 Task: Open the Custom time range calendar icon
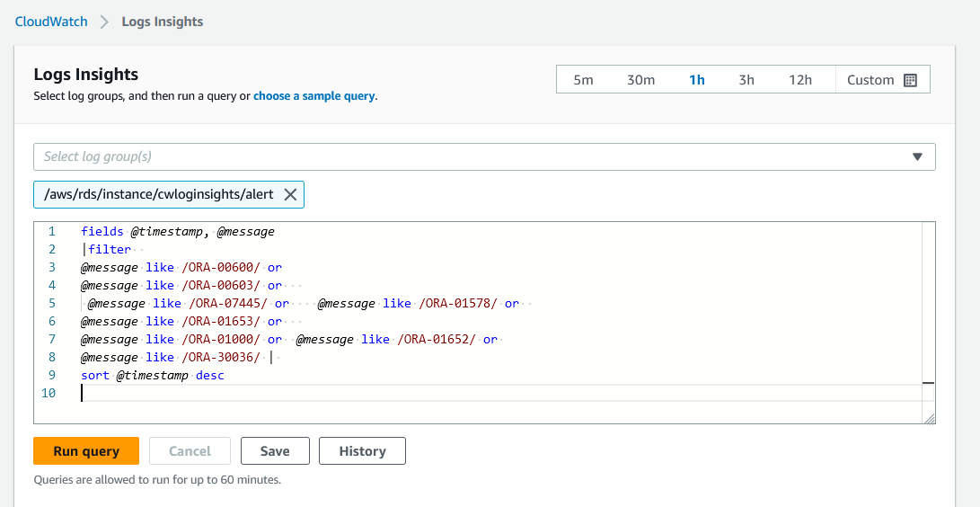coord(911,80)
